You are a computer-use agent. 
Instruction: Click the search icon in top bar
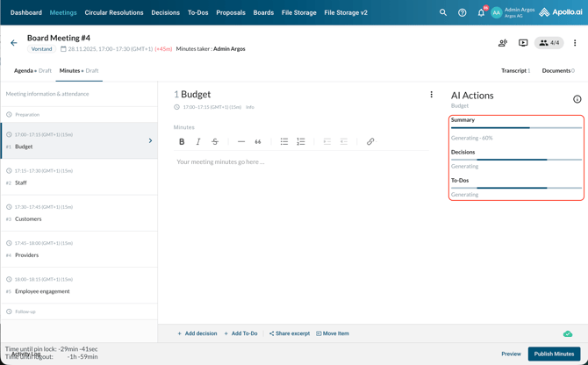(443, 13)
